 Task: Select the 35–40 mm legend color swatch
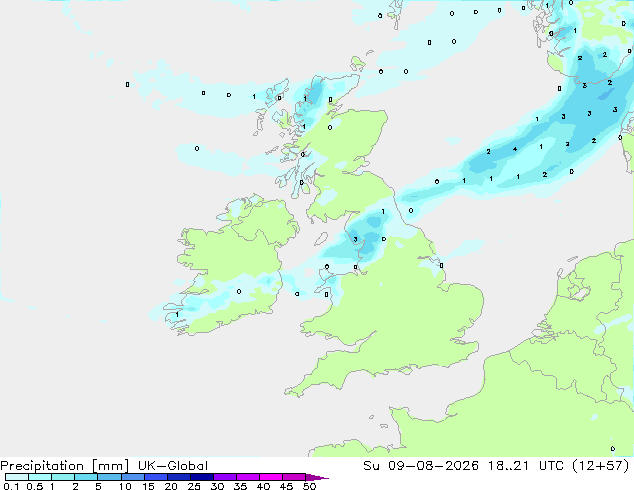[248, 477]
